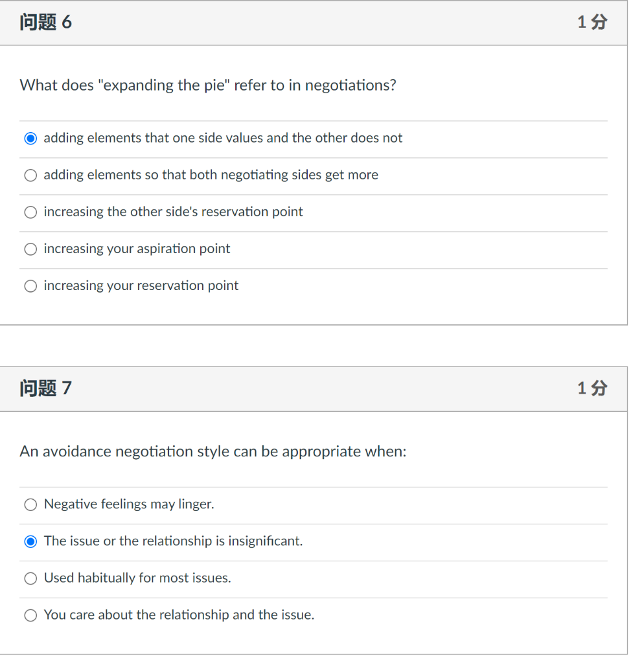Select 'increasing your reservation point' radio button
Image resolution: width=644 pixels, height=663 pixels.
(x=30, y=286)
